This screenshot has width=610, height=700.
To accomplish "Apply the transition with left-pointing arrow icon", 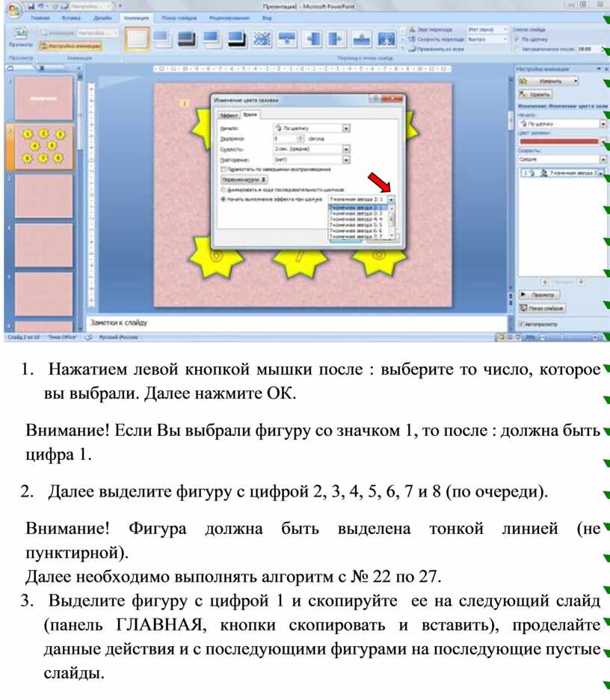I will (x=312, y=40).
